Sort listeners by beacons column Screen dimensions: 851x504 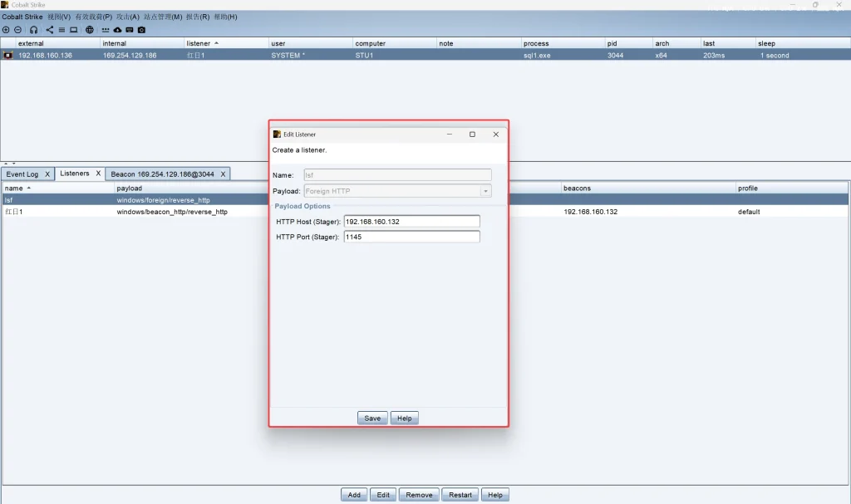tap(648, 188)
